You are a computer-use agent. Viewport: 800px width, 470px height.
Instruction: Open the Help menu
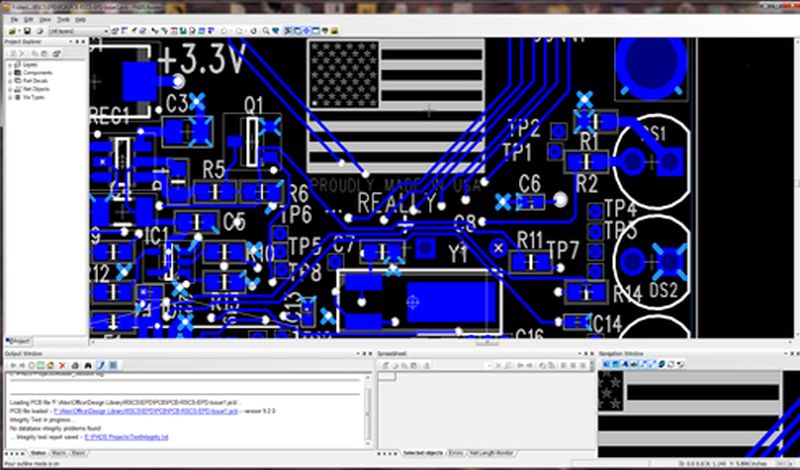coord(81,19)
